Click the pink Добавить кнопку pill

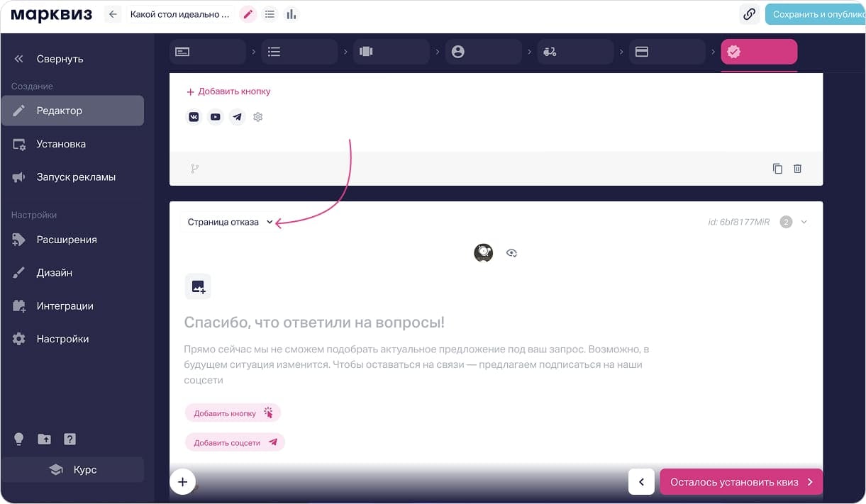233,413
